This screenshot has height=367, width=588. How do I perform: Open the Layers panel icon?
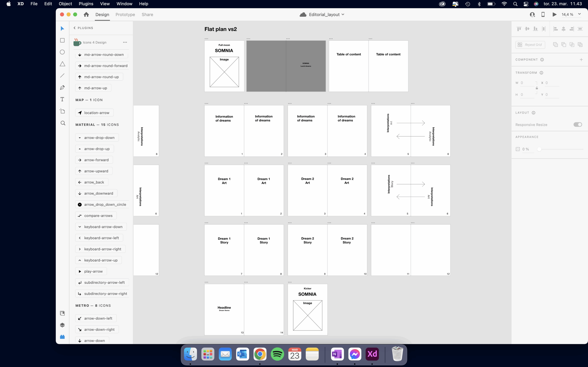pos(62,325)
